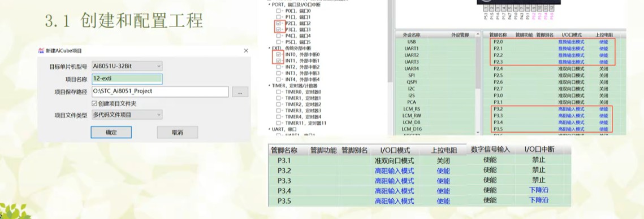The image size is (644, 219).
Task: Check the P5口 端口5 checkbox
Action: point(279,42)
